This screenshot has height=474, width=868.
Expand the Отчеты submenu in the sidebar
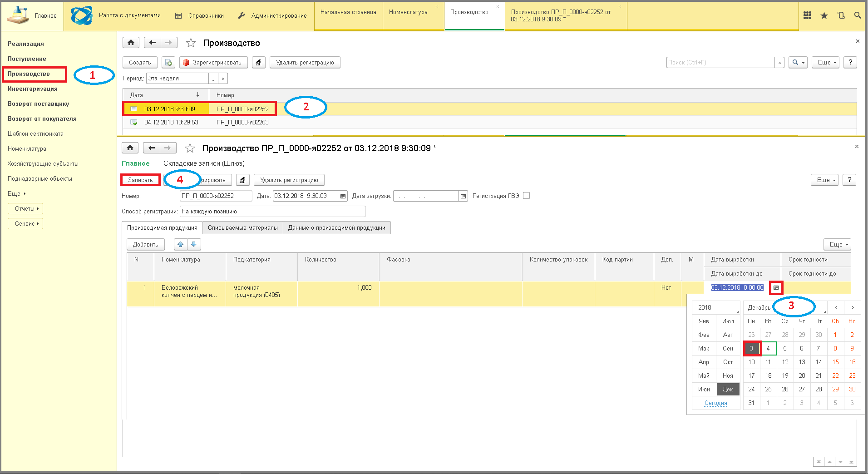tap(26, 209)
